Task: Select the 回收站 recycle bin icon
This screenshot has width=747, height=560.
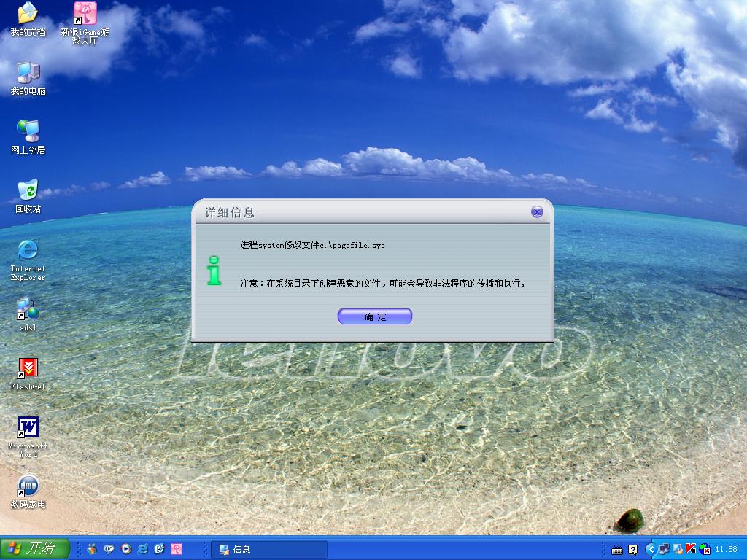Action: pyautogui.click(x=28, y=196)
